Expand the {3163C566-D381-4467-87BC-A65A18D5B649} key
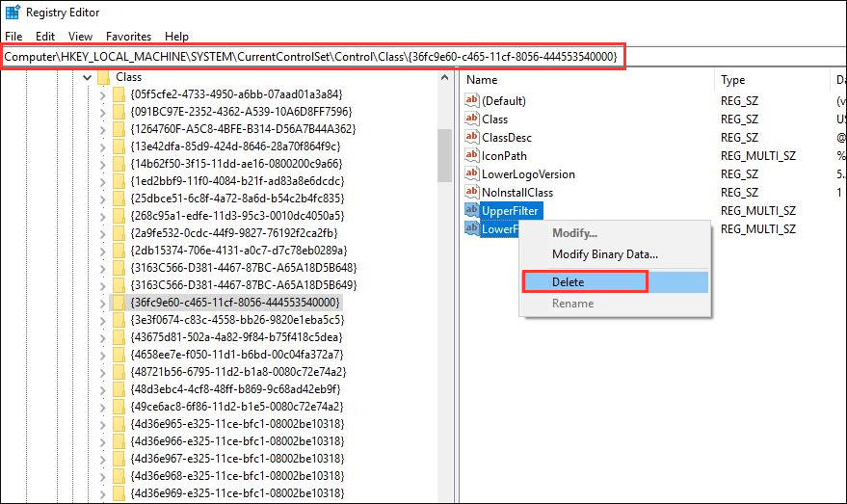The height and width of the screenshot is (504, 847). click(103, 285)
